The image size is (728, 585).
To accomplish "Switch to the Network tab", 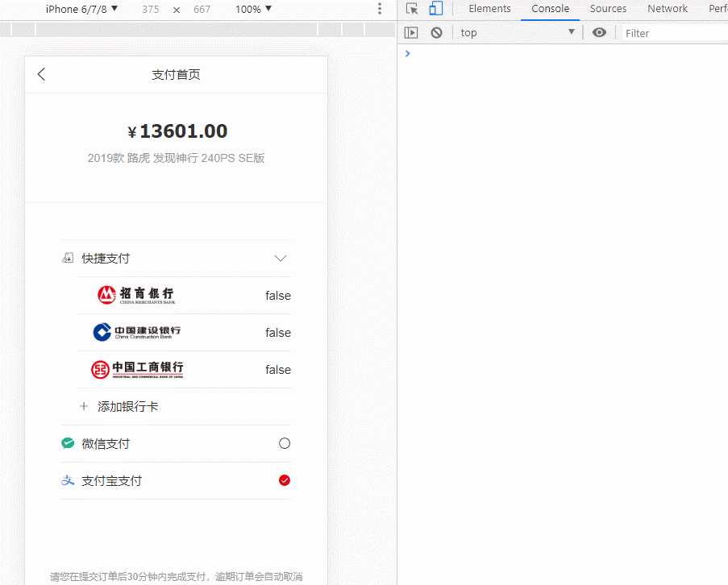I will 668,8.
